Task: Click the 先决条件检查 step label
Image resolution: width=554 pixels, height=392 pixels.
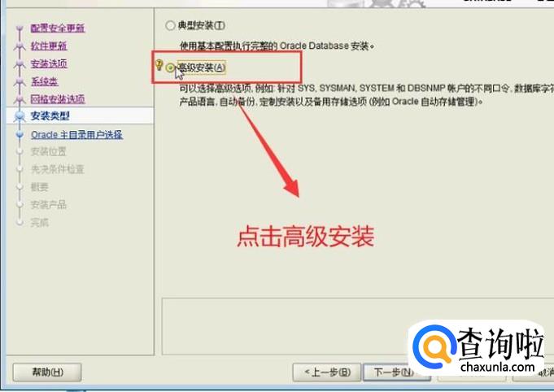Action: click(x=57, y=169)
